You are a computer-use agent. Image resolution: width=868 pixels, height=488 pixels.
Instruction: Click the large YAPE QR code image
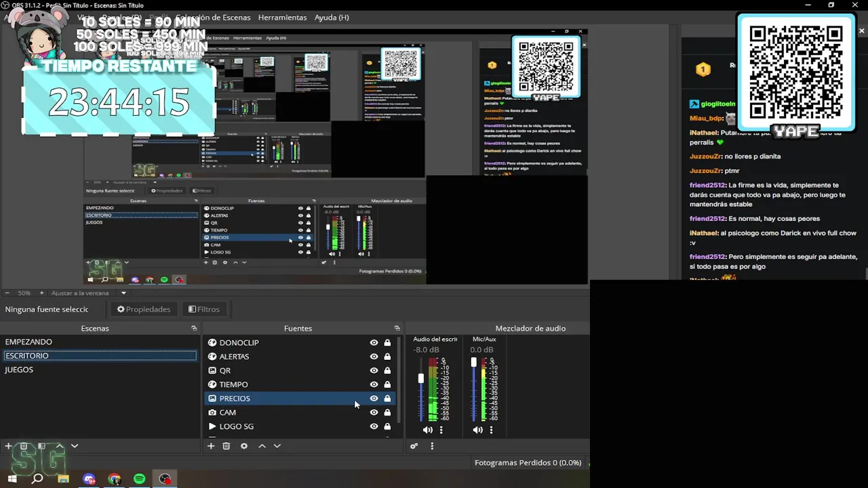click(796, 73)
